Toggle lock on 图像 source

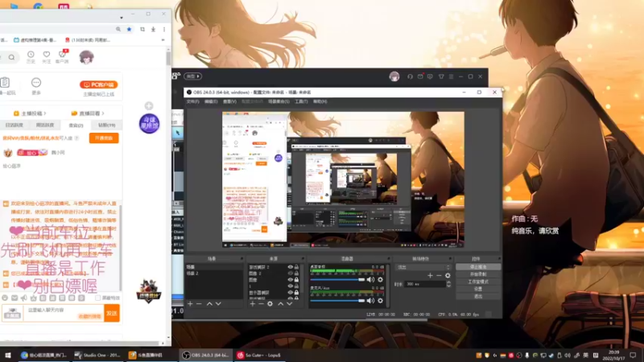pyautogui.click(x=296, y=279)
